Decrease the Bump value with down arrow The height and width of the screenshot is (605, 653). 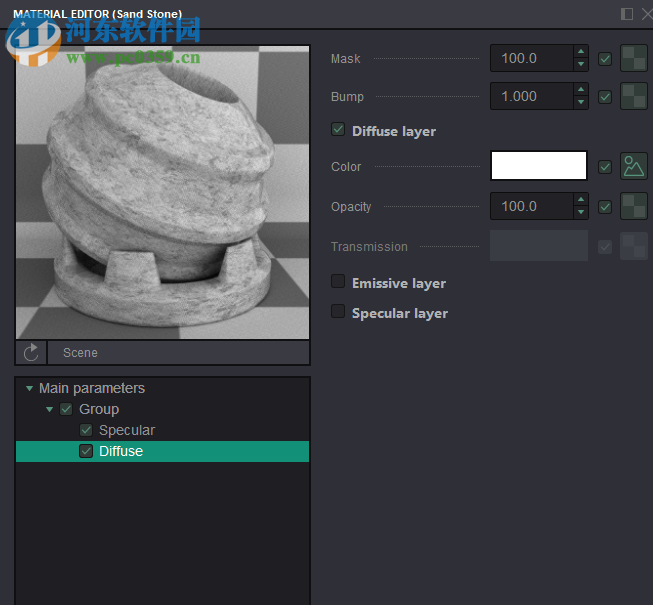tap(581, 102)
